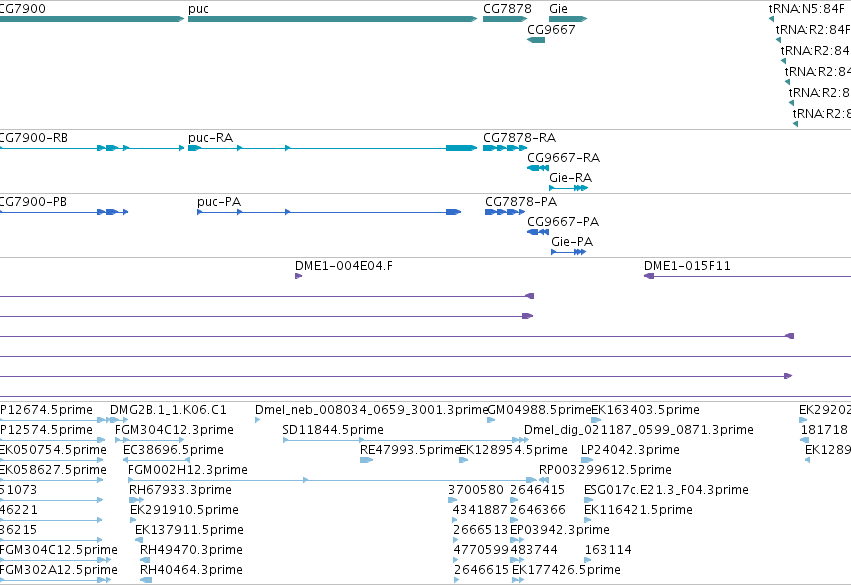
Task: Click the 4770599 EST label
Action: (481, 550)
